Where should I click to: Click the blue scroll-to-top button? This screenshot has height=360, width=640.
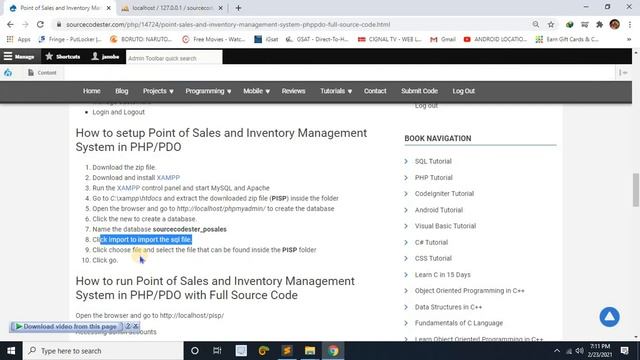pos(609,317)
